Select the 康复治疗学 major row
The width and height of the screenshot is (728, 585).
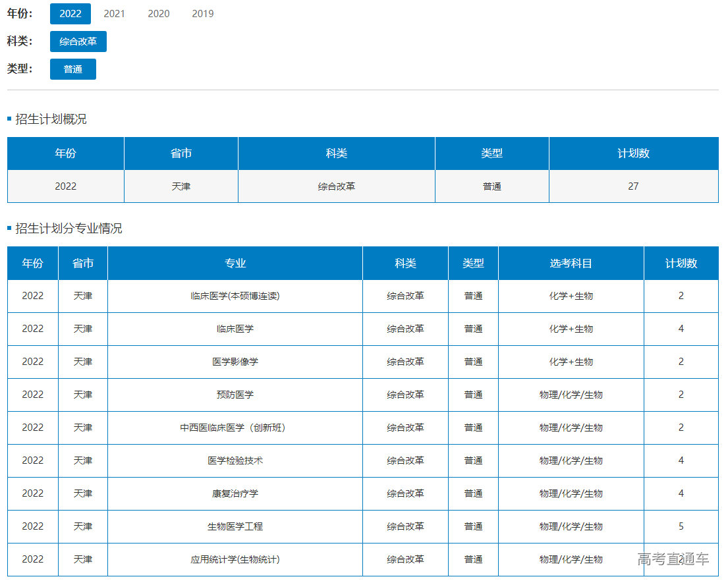coord(235,493)
